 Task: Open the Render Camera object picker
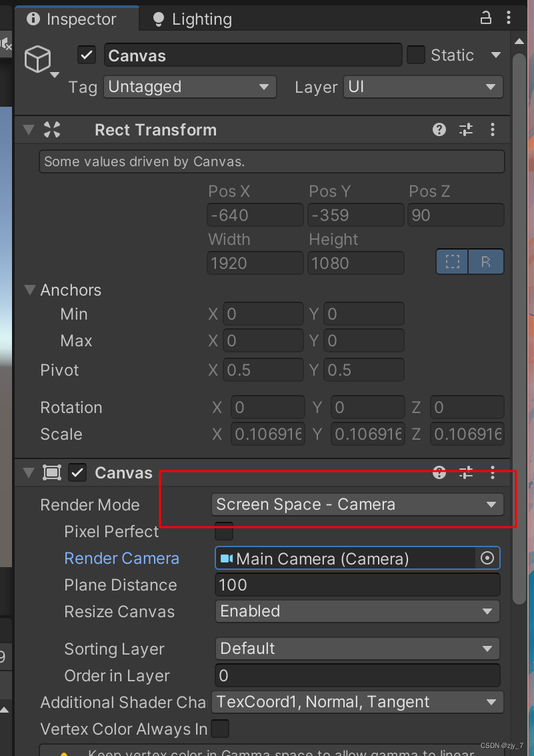click(x=489, y=558)
